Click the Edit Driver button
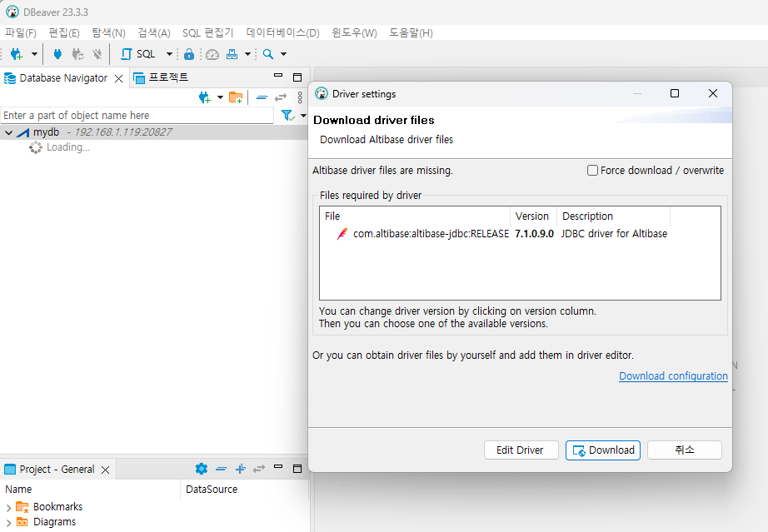768x532 pixels. pyautogui.click(x=520, y=450)
